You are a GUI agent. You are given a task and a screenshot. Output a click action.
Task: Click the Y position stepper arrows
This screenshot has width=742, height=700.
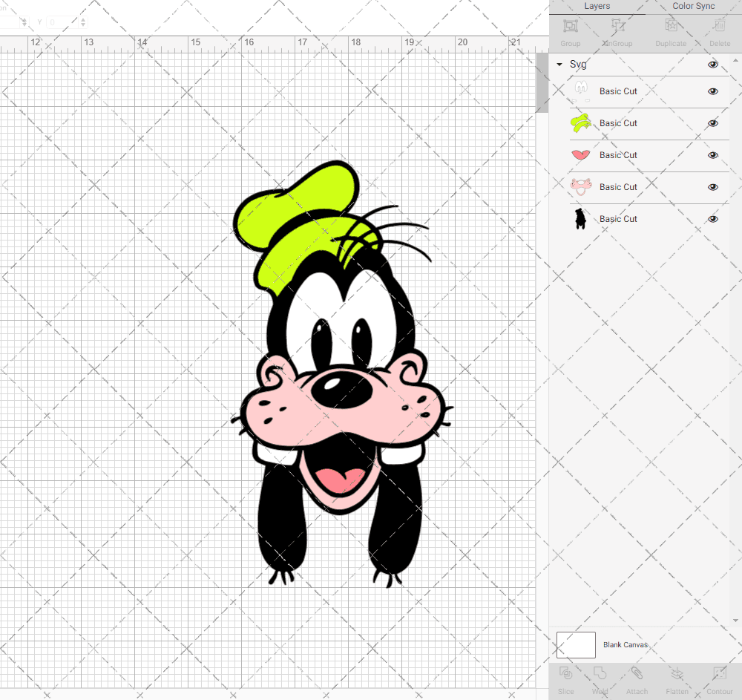pyautogui.click(x=83, y=22)
